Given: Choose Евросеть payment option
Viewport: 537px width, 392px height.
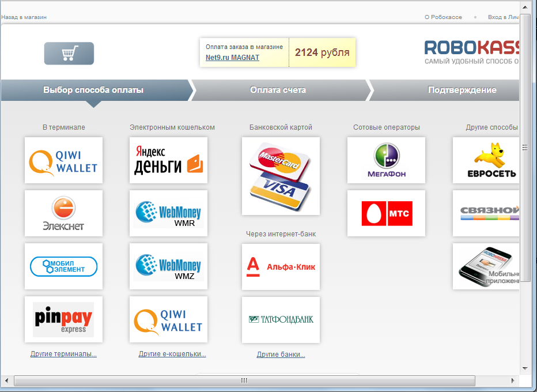Looking at the screenshot, I should [486, 160].
